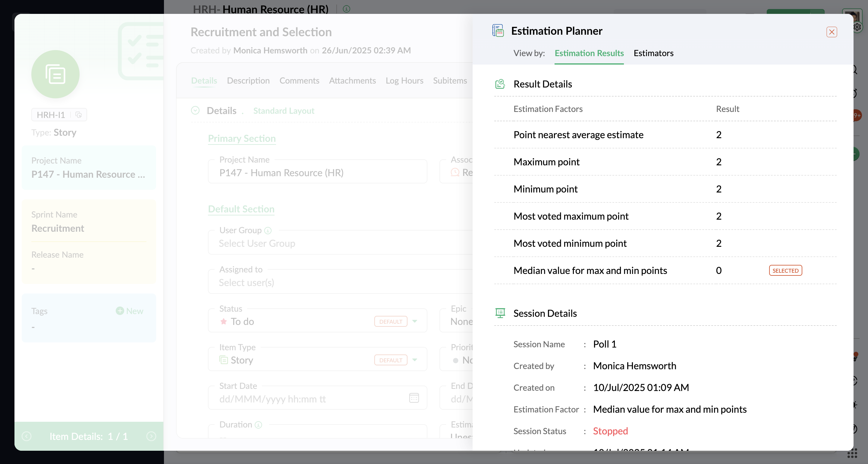Click the Result Details section icon
This screenshot has width=868, height=464.
pyautogui.click(x=500, y=84)
